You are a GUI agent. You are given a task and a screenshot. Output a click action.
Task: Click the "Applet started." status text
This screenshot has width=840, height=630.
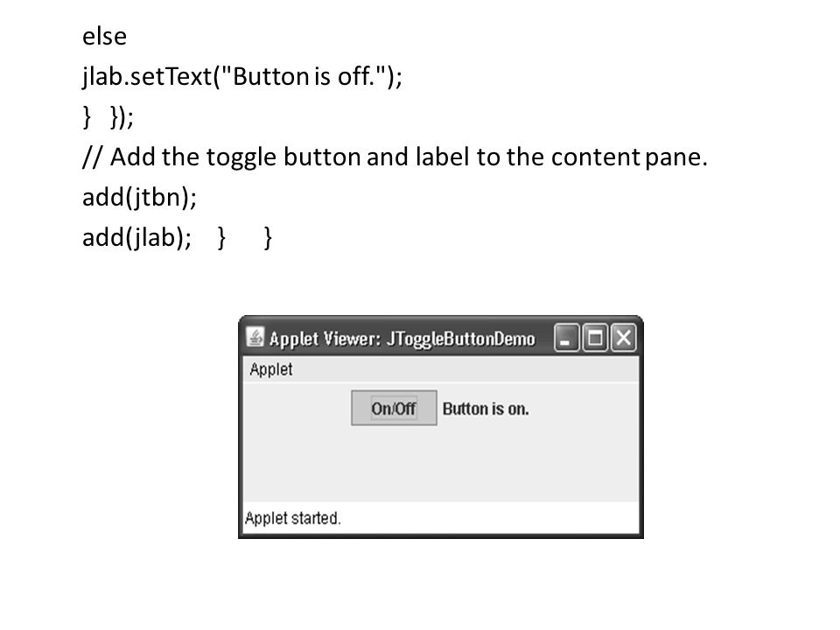point(292,518)
